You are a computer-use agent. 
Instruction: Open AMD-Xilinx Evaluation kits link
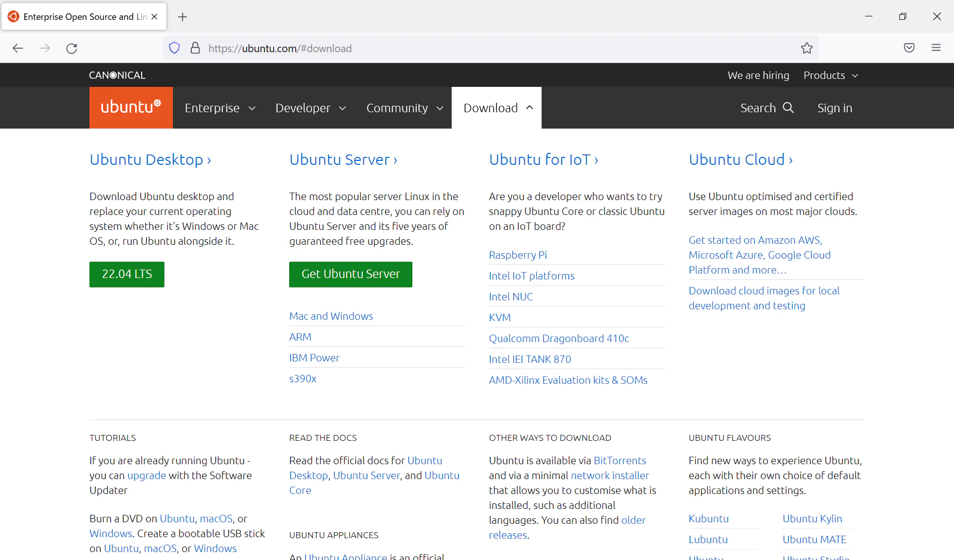(568, 380)
